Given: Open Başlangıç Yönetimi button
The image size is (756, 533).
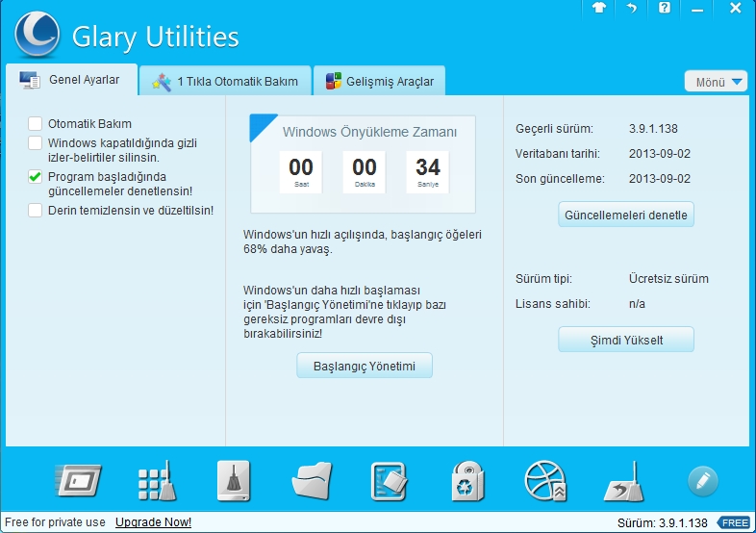Looking at the screenshot, I should (x=364, y=366).
